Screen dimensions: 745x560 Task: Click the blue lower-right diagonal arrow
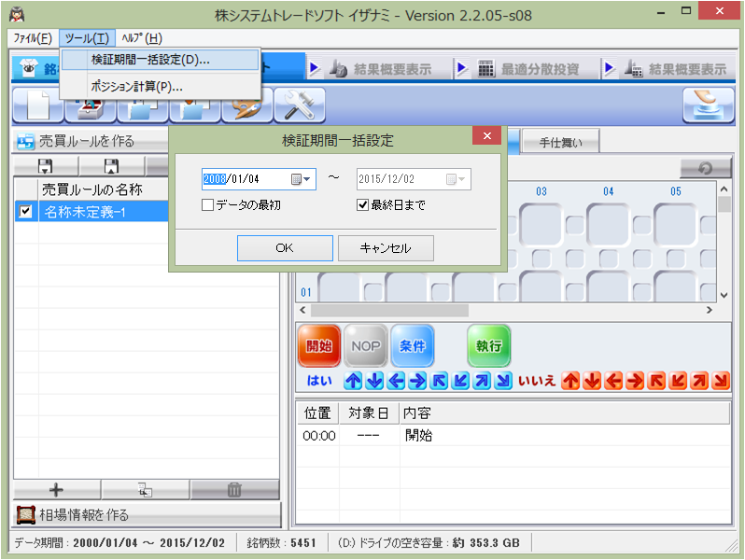tap(503, 381)
